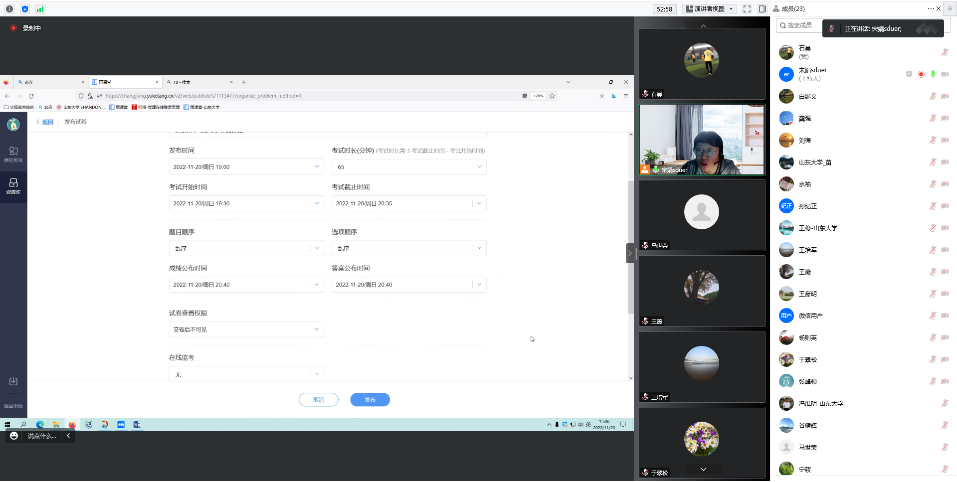The image size is (957, 482).
Task: Open the 演讲者视图 view mode menu
Action: 710,8
